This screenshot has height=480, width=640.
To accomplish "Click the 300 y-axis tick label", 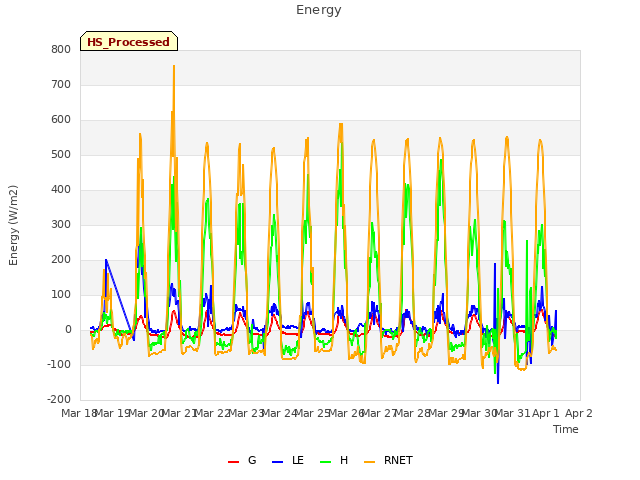I will click(61, 224).
